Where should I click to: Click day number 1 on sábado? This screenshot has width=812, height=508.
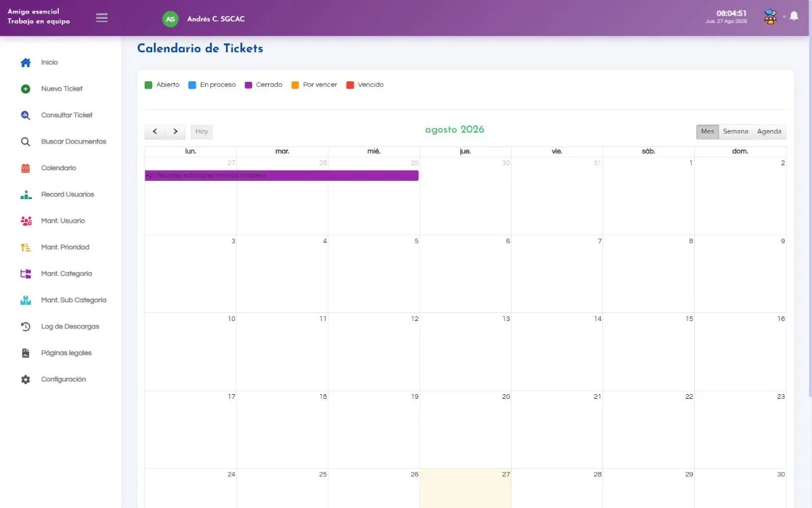pyautogui.click(x=691, y=163)
